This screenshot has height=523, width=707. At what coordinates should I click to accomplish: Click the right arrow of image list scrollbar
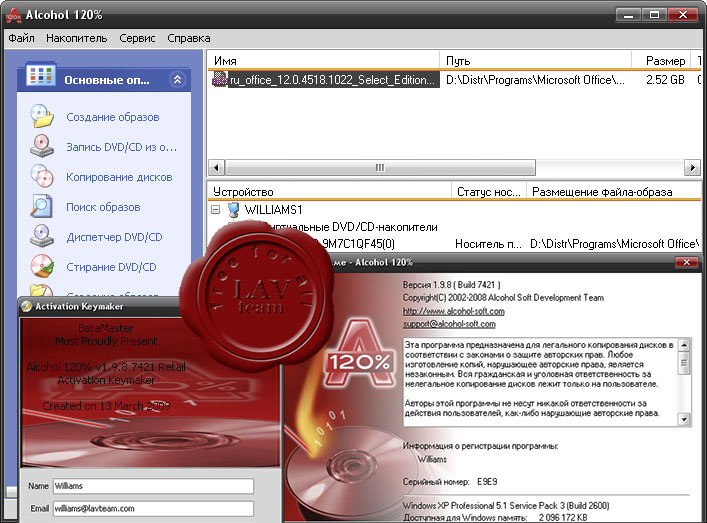click(692, 168)
